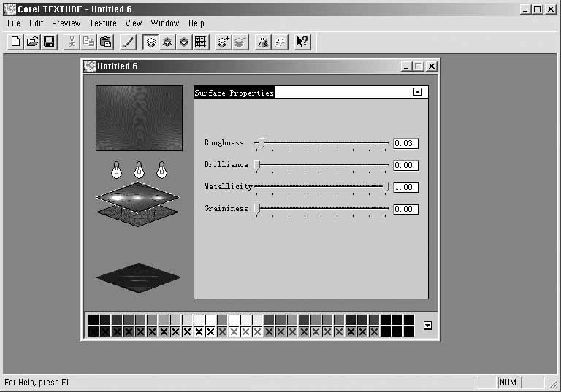Viewport: 561px width, 392px height.
Task: Toggle the first light bulb
Action: [x=115, y=169]
